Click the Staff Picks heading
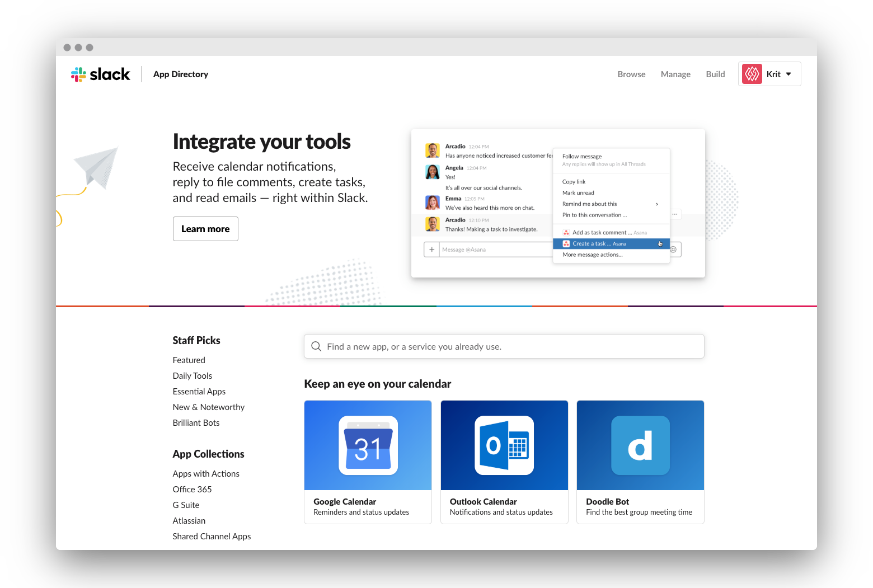Image resolution: width=873 pixels, height=588 pixels. [x=196, y=340]
